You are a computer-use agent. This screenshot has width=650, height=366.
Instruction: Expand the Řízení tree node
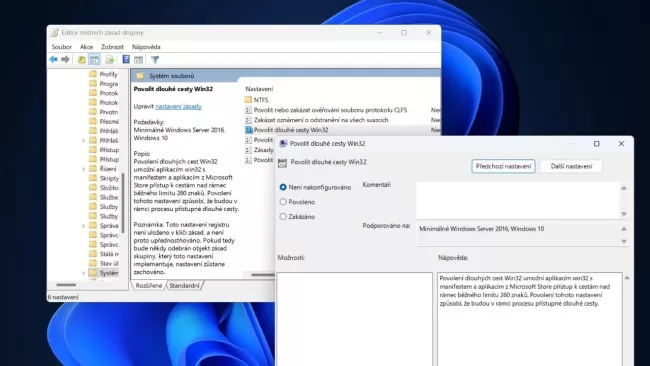coord(83,169)
